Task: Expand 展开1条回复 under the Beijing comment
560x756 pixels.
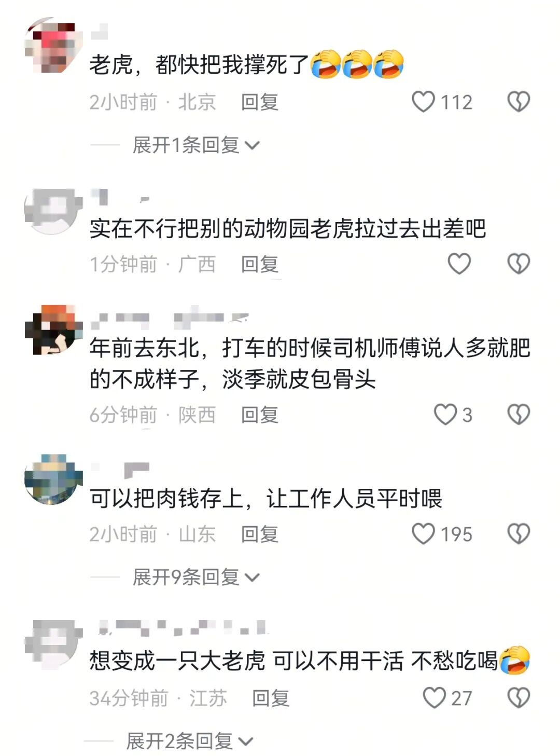Action: 196,145
